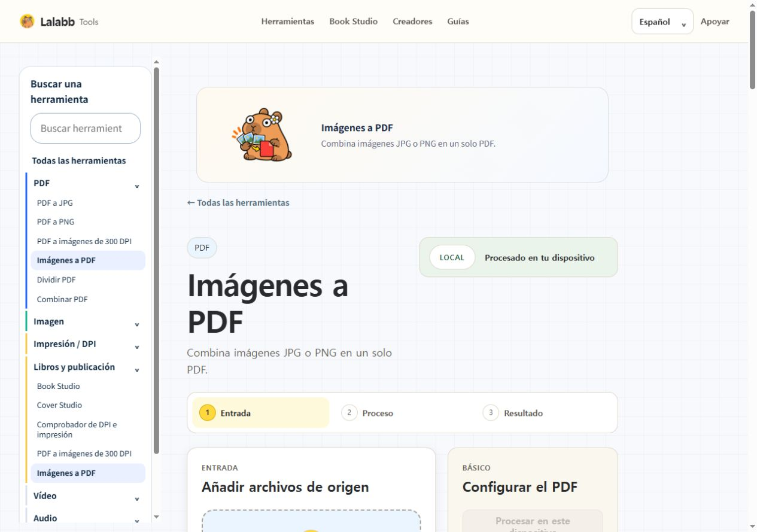Click the Apoyar link
Image resolution: width=757 pixels, height=532 pixels.
click(715, 22)
